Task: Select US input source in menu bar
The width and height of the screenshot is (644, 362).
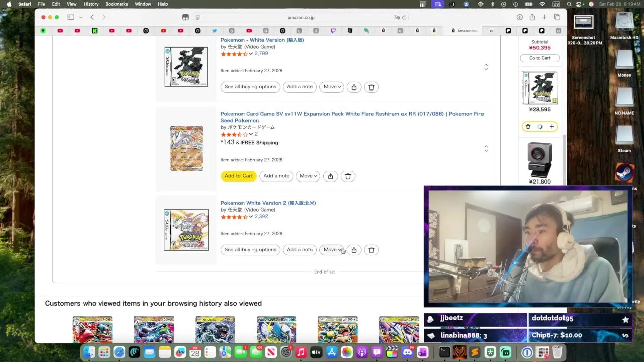Action: pyautogui.click(x=556, y=4)
